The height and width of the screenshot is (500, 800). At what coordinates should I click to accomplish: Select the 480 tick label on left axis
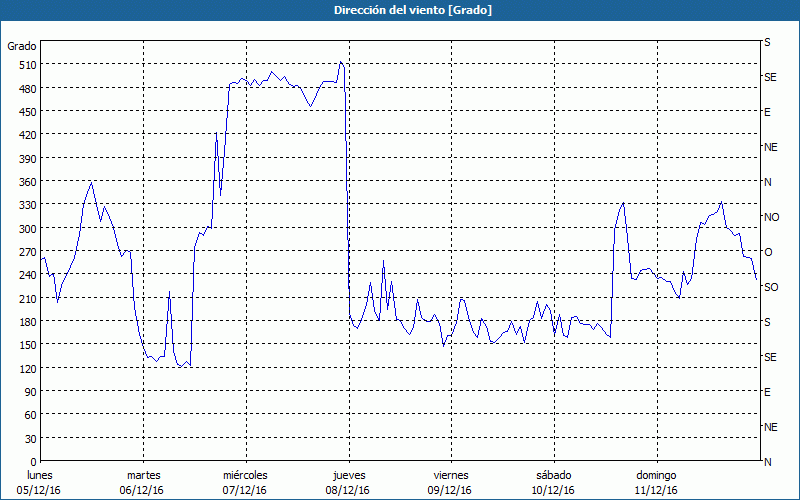(x=25, y=88)
